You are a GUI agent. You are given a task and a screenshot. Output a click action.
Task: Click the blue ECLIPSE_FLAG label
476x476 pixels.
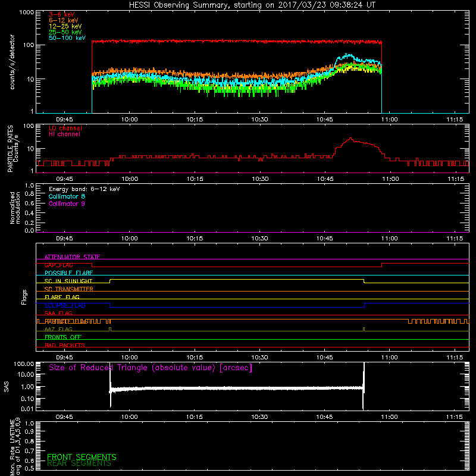pos(65,305)
